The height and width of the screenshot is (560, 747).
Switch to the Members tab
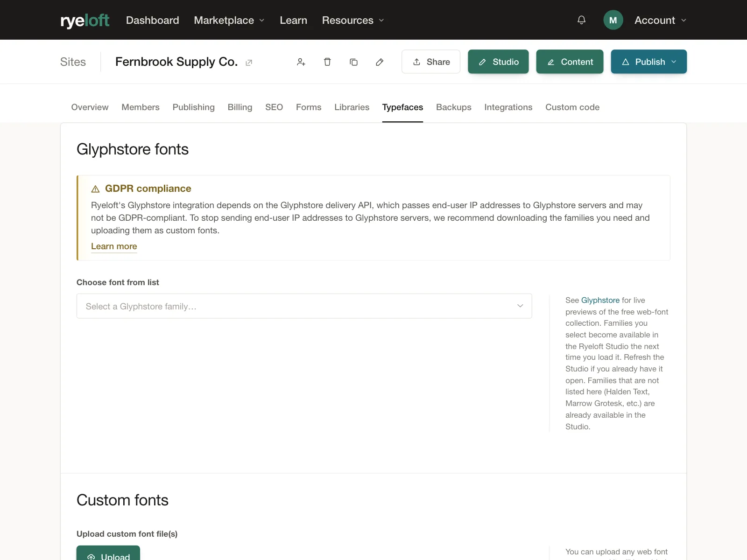tap(141, 107)
